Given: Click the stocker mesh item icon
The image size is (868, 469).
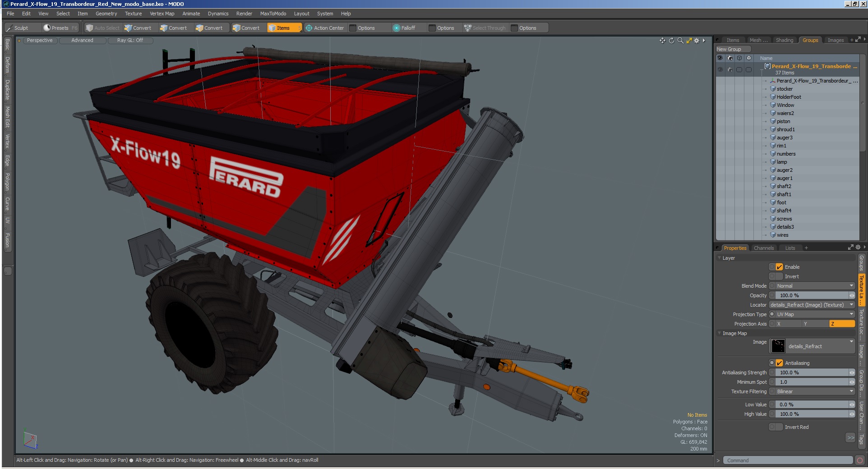Looking at the screenshot, I should click(x=773, y=89).
